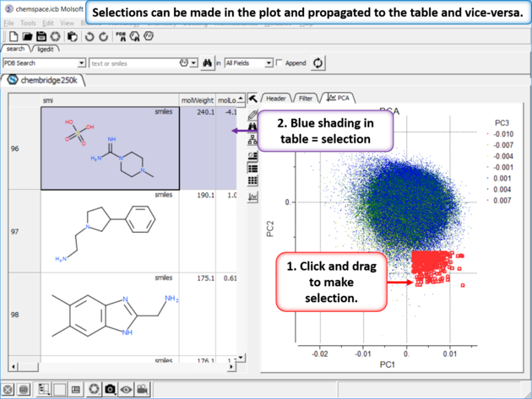Open the Header tab in plot panel

(276, 99)
